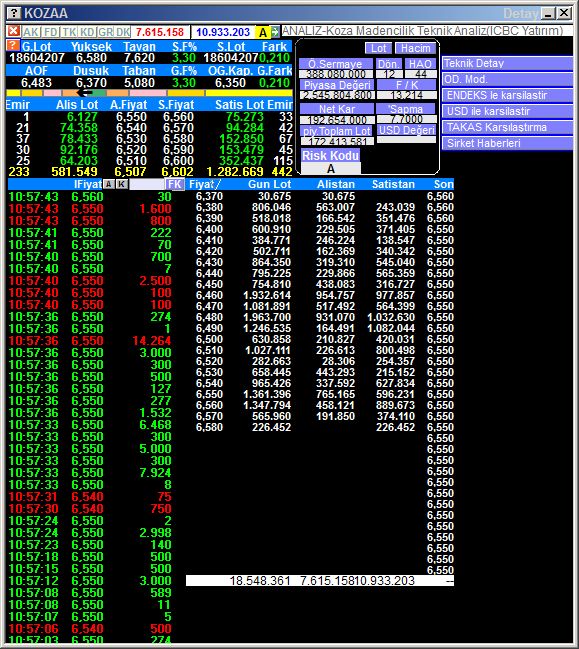This screenshot has height=649, width=579.
Task: Select the KD toolbar button
Action: (x=87, y=32)
